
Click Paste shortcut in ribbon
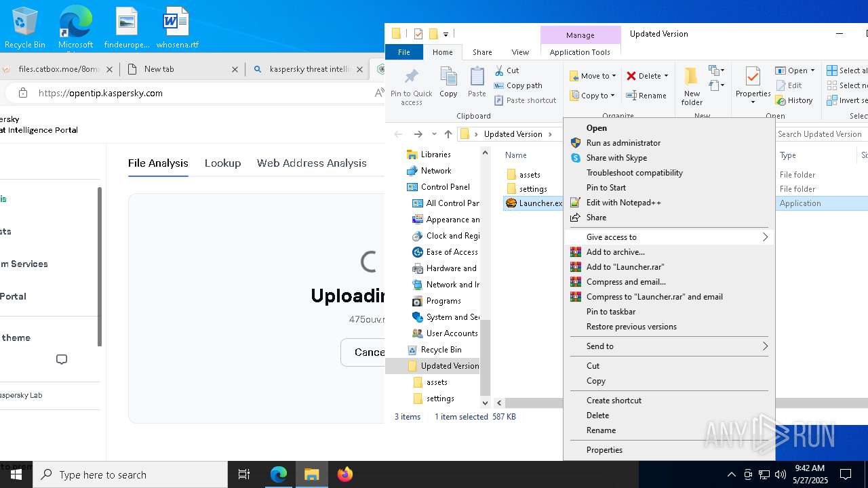click(x=525, y=100)
